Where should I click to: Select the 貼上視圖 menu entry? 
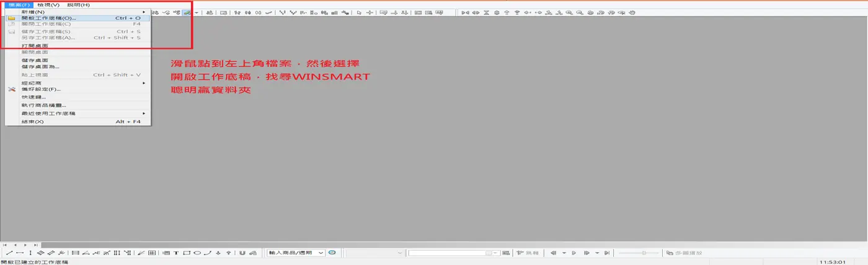[x=77, y=74]
